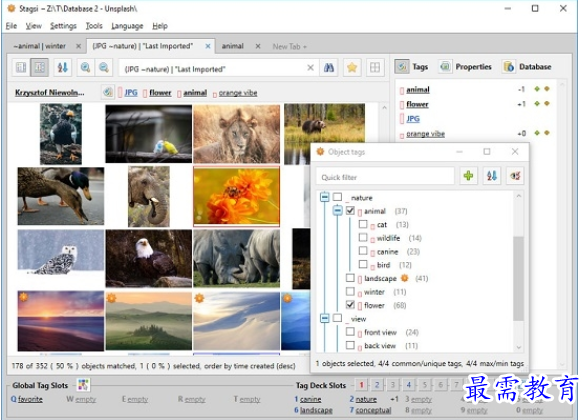Click the sort order icon in main toolbar
The width and height of the screenshot is (587, 420).
pos(63,68)
